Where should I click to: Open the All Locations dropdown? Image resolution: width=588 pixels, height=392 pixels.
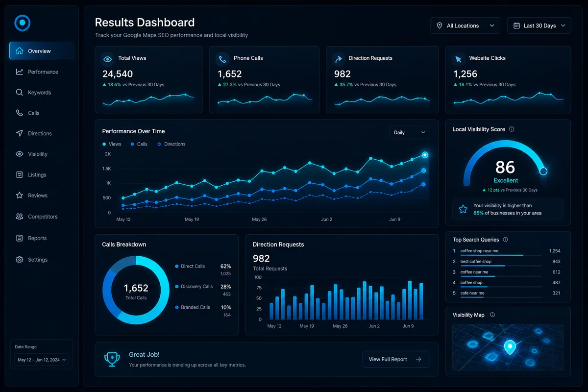tap(465, 25)
